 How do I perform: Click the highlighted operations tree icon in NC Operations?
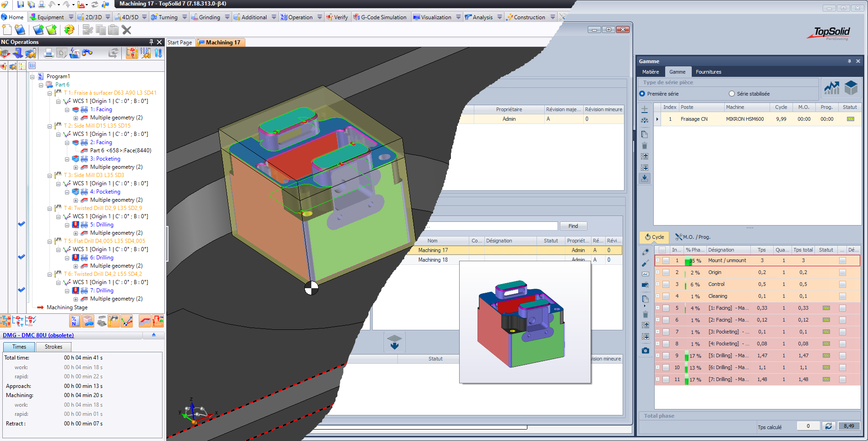click(132, 53)
